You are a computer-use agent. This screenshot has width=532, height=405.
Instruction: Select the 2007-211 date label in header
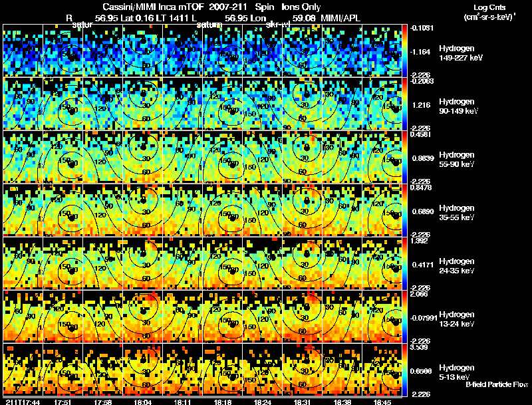228,7
